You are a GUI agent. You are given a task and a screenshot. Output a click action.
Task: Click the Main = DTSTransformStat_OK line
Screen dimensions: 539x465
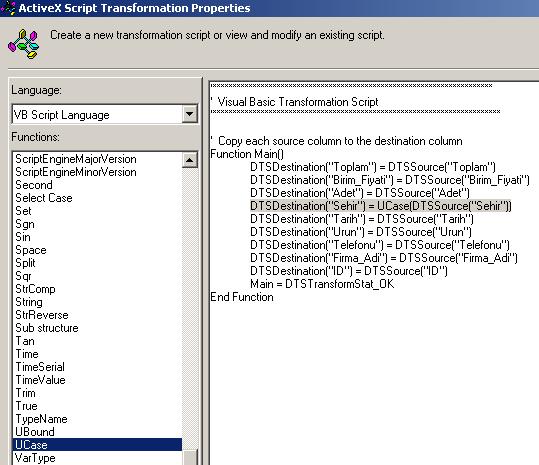(322, 284)
